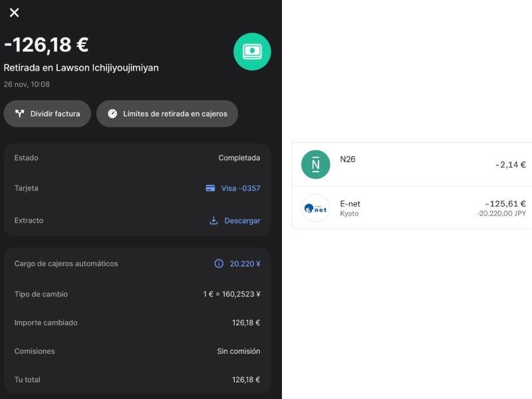This screenshot has height=399, width=532.
Task: Tap the Dividir factura split icon
Action: point(20,114)
